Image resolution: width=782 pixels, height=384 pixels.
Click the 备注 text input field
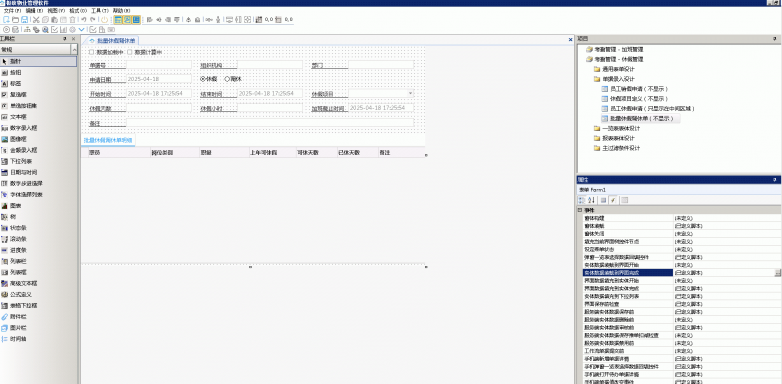[x=270, y=123]
